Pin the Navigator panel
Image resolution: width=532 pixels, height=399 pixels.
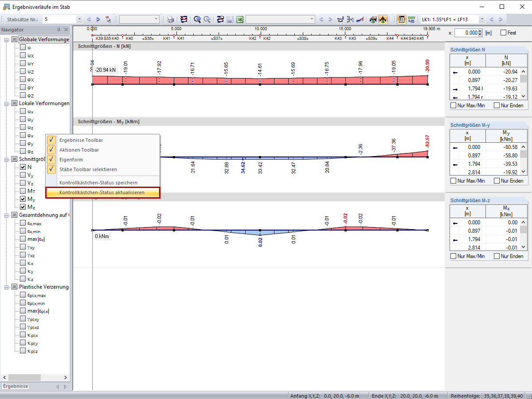tap(59, 30)
